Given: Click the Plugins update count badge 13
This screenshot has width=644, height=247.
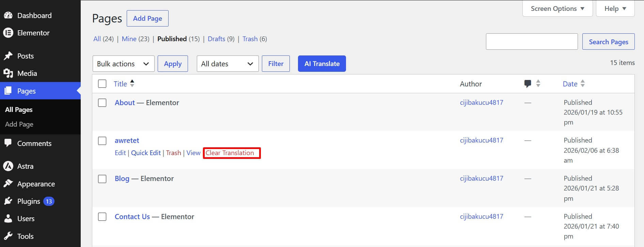Looking at the screenshot, I should 49,201.
